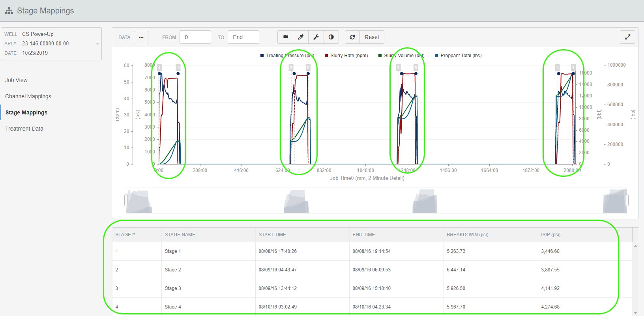Expand the well selector dropdown arrow
Screen dimensions: 644x316
click(97, 44)
